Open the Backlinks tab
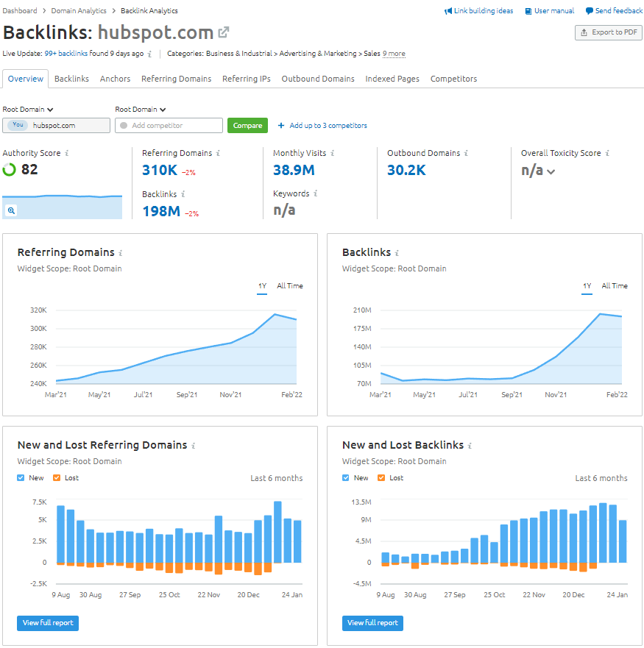 [71, 79]
